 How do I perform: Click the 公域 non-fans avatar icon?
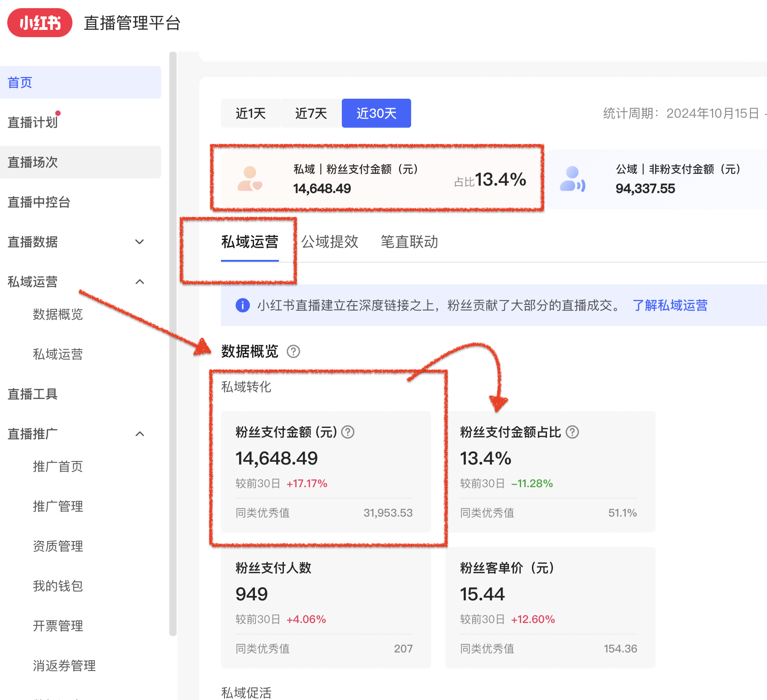pyautogui.click(x=572, y=179)
